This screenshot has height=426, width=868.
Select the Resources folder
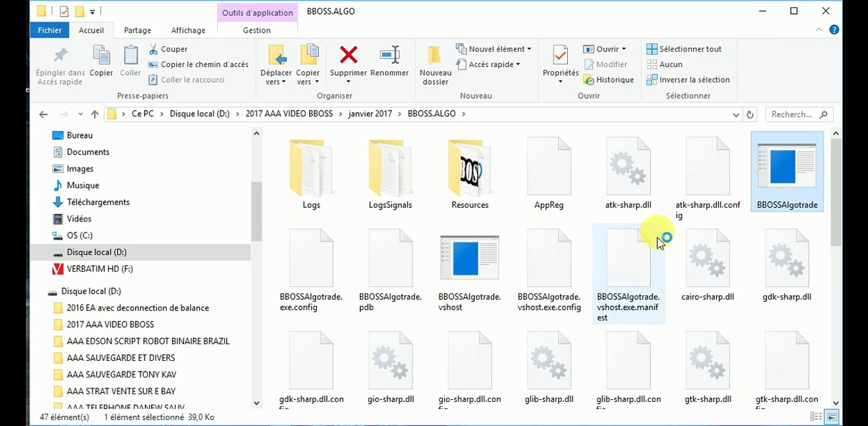pyautogui.click(x=470, y=173)
